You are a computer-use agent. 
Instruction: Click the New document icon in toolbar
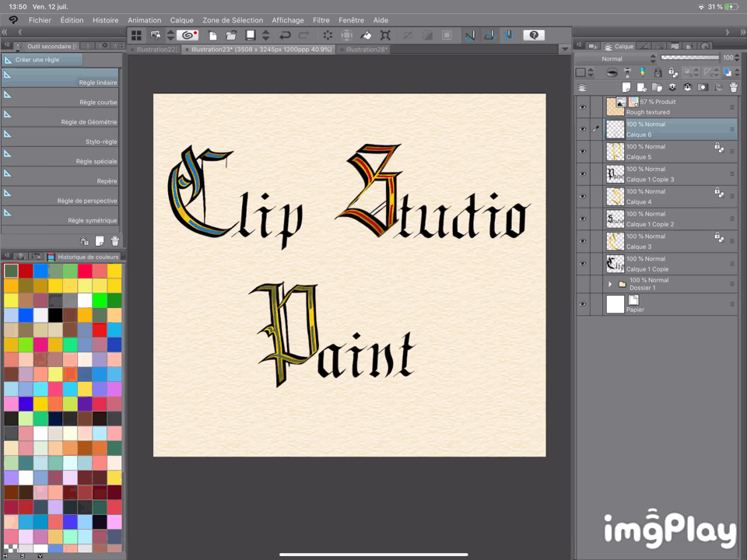[x=212, y=35]
